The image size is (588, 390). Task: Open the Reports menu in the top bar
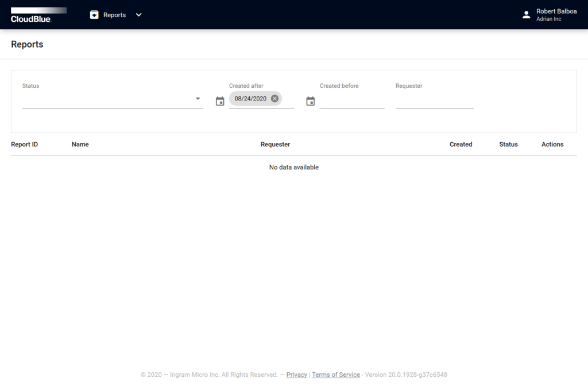coord(114,15)
